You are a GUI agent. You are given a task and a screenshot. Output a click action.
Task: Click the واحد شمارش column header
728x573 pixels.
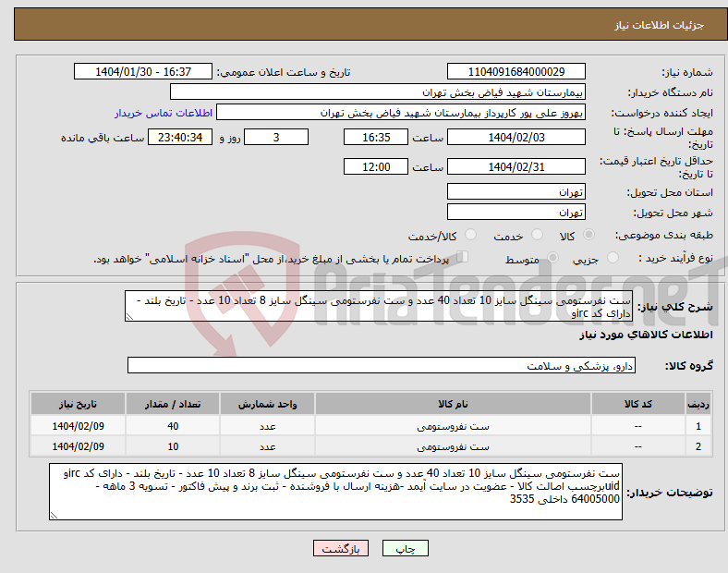[x=268, y=404]
